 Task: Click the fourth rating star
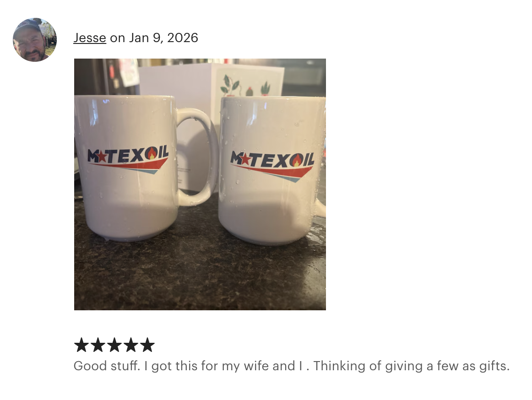pos(130,345)
